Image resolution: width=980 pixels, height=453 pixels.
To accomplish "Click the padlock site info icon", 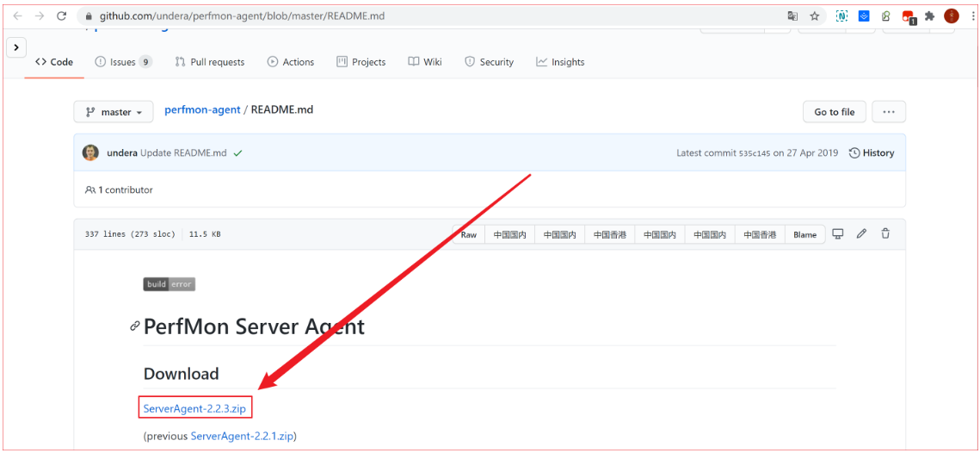I will [89, 16].
